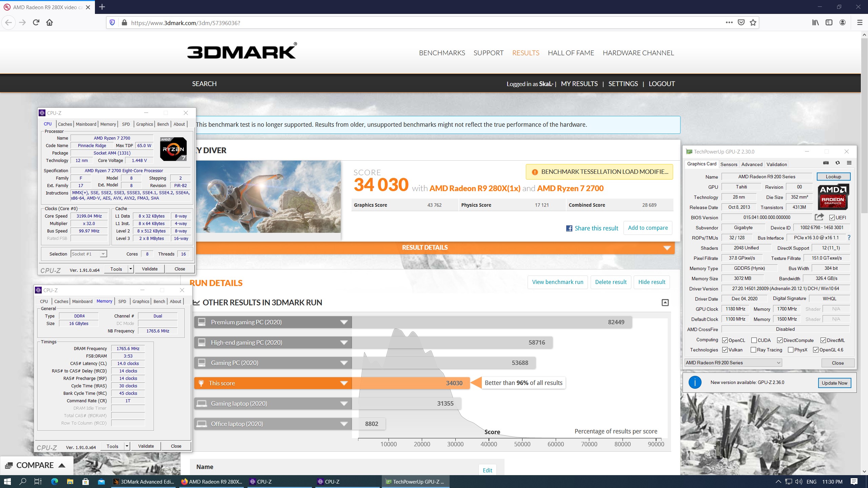Reload the page with the browser refresh icon
The height and width of the screenshot is (488, 868).
click(36, 23)
